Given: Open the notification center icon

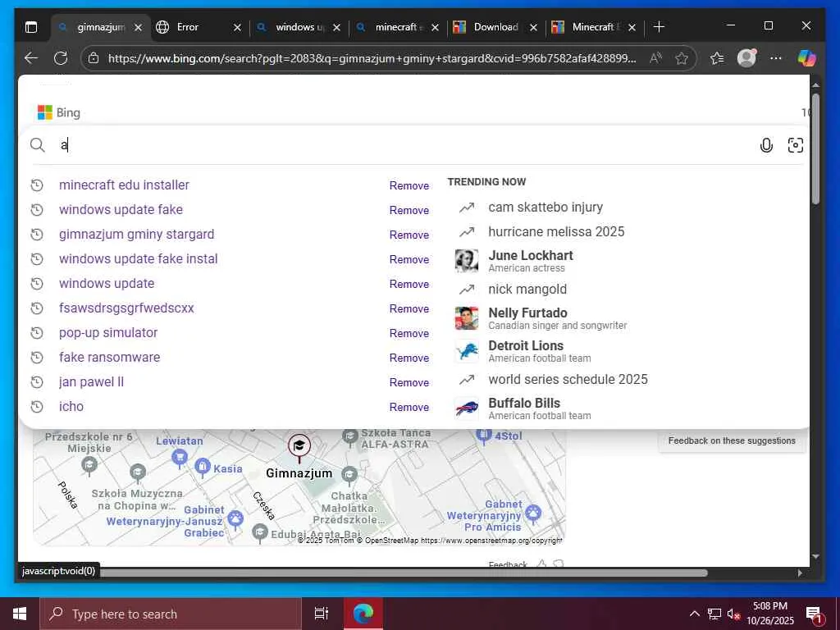Looking at the screenshot, I should click(x=813, y=614).
